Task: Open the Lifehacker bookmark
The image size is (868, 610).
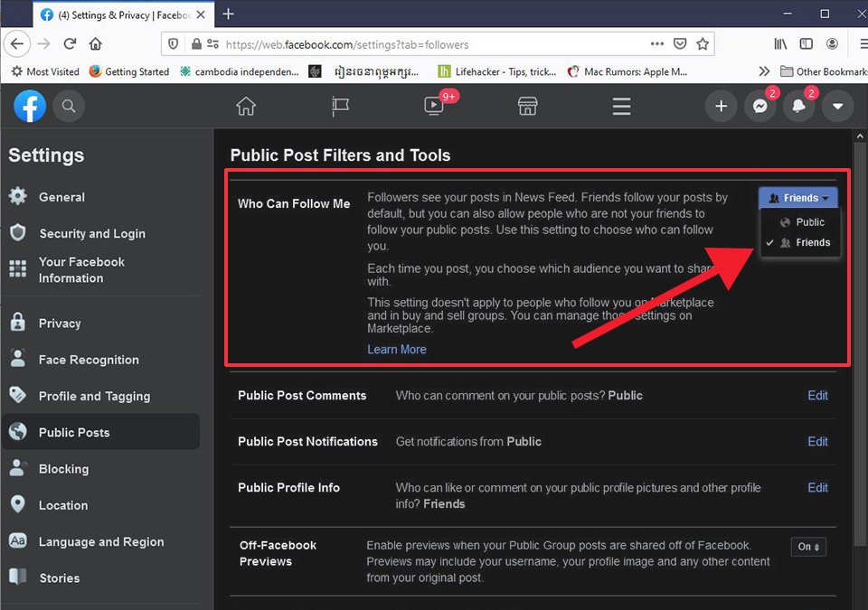Action: click(497, 71)
